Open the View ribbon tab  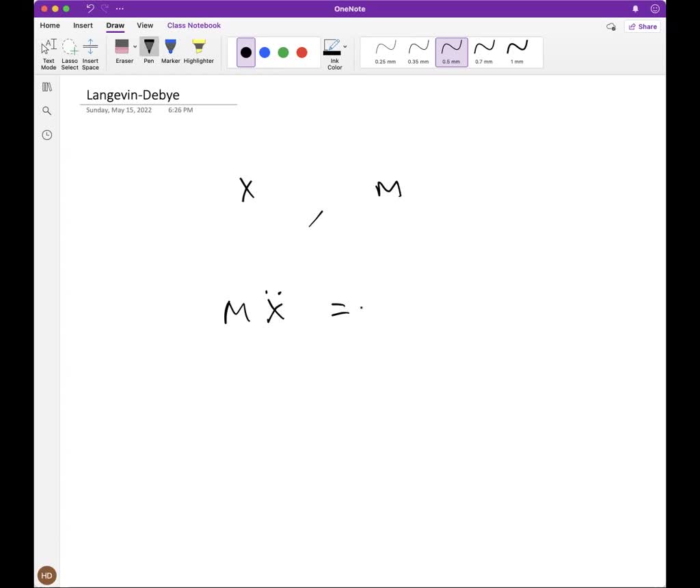[145, 25]
